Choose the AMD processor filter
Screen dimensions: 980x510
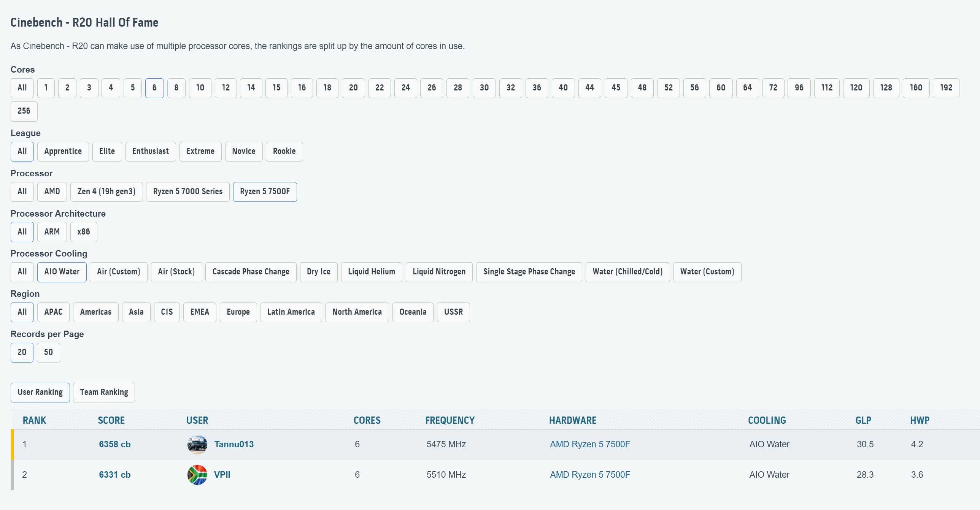52,192
